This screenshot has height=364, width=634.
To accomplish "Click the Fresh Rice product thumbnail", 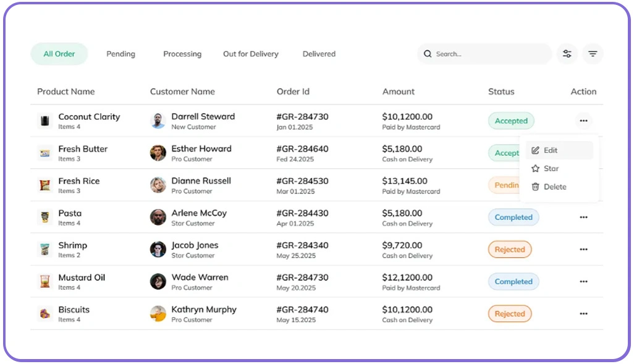I will (x=45, y=185).
